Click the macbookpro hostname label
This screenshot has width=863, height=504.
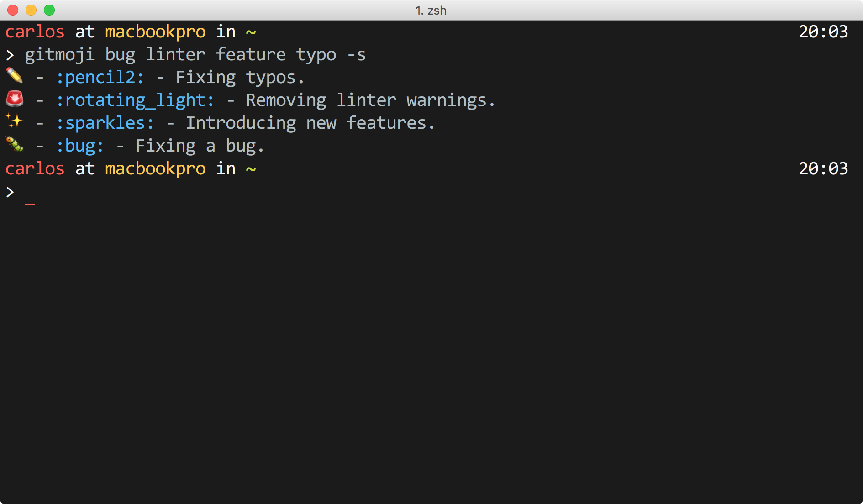[x=155, y=31]
